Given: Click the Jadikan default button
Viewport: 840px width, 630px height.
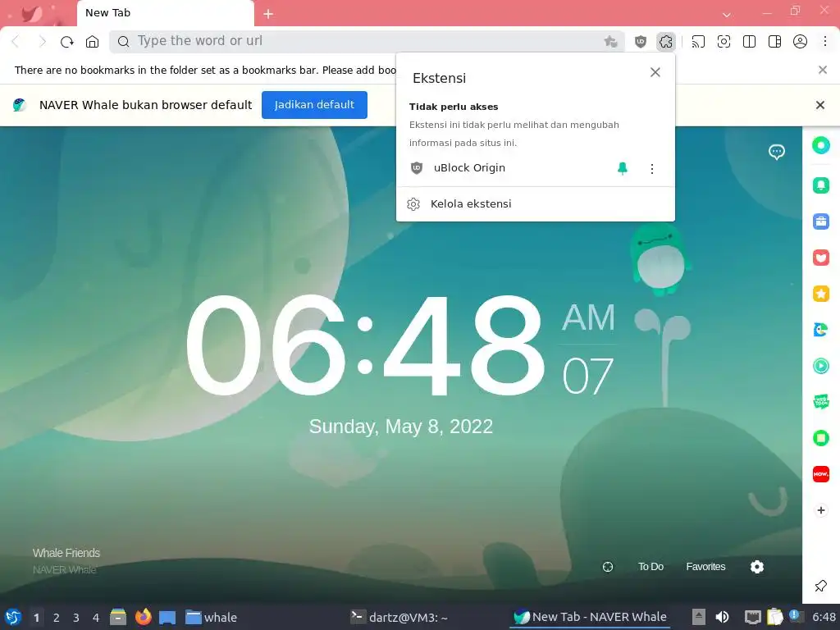Looking at the screenshot, I should click(x=314, y=105).
